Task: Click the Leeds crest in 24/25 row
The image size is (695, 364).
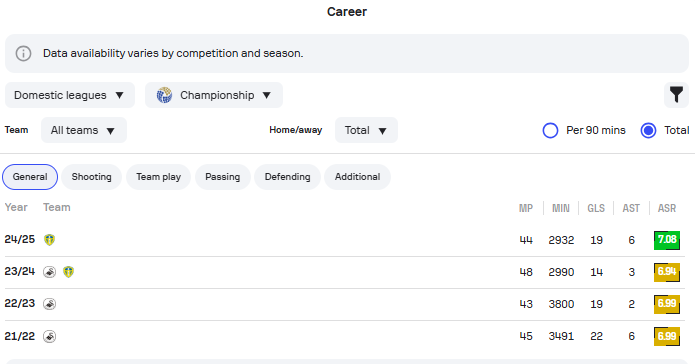Action: [x=50, y=240]
